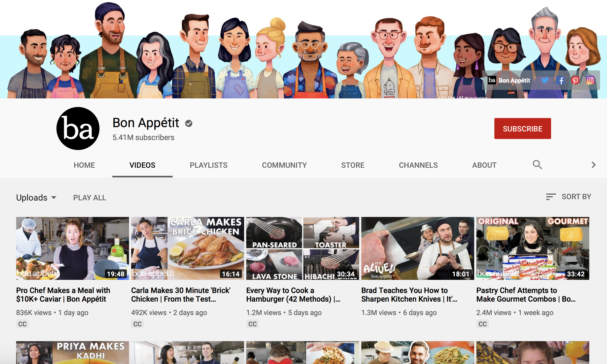Click the 33:42 duration badge
Screen dimensions: 607x364
coord(576,274)
